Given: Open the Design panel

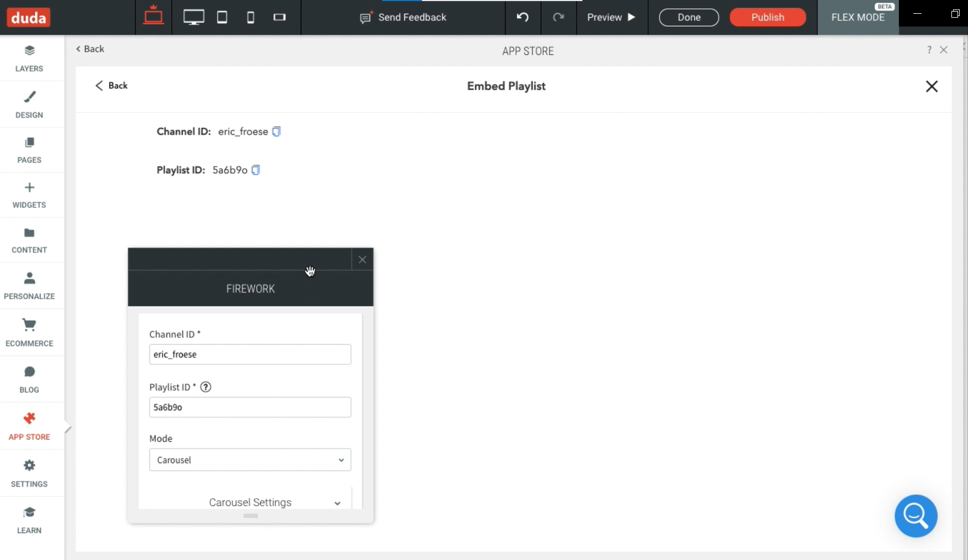Looking at the screenshot, I should point(29,104).
